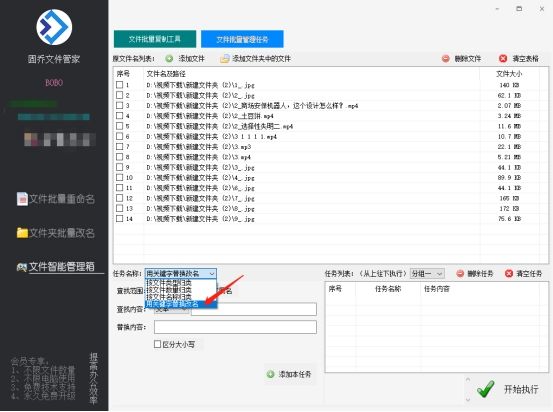Click the 任务名称 column header in task list
The image size is (553, 412).
388,289
